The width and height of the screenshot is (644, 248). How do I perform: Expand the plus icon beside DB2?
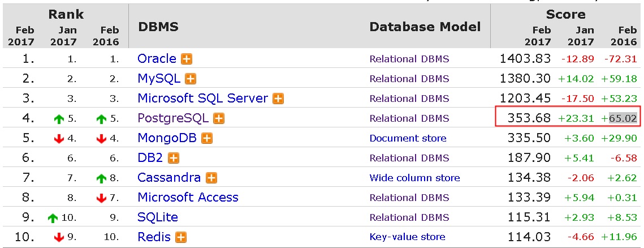coord(174,158)
